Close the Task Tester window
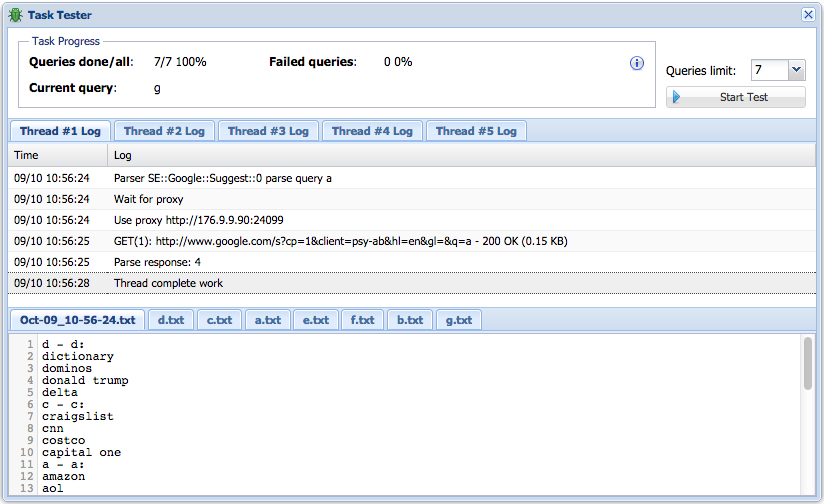 808,14
